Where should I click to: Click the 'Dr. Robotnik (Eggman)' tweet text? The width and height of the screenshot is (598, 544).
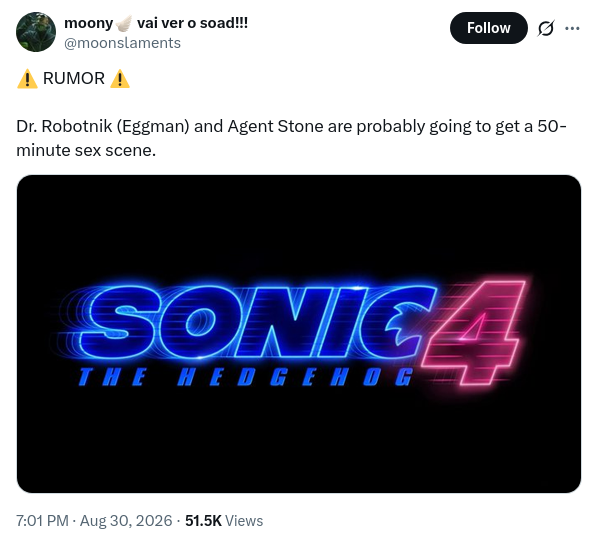103,126
